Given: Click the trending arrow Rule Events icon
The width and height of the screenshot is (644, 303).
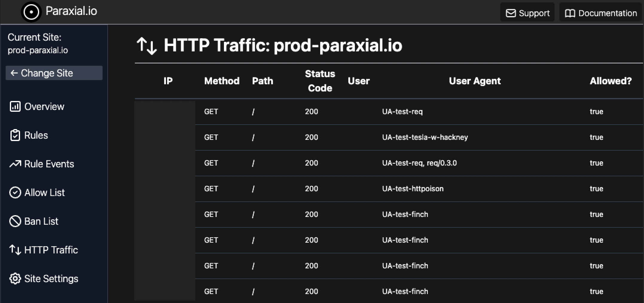Looking at the screenshot, I should 15,164.
